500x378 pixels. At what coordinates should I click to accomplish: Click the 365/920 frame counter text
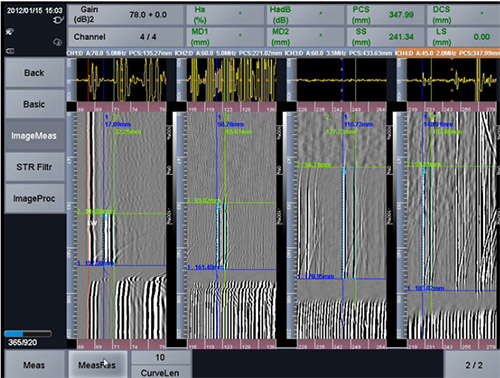coord(22,342)
